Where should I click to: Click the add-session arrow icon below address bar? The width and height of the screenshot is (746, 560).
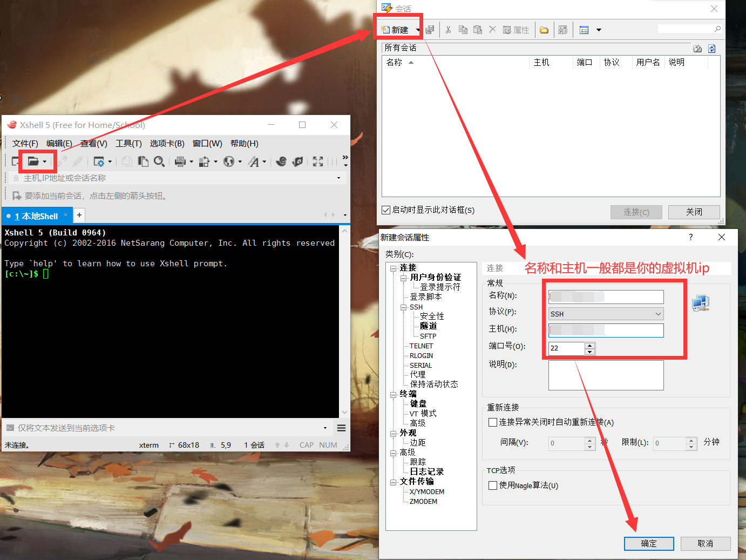click(17, 195)
